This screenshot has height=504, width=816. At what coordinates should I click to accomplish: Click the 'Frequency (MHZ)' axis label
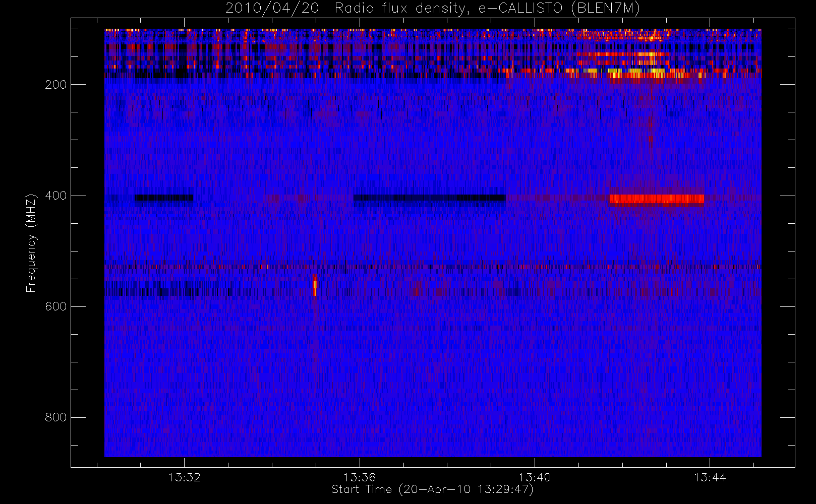tap(31, 243)
